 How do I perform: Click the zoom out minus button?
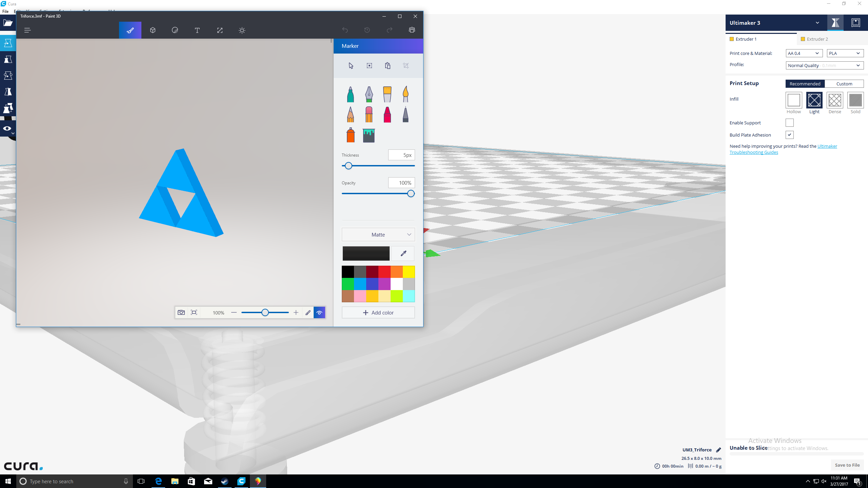point(234,312)
